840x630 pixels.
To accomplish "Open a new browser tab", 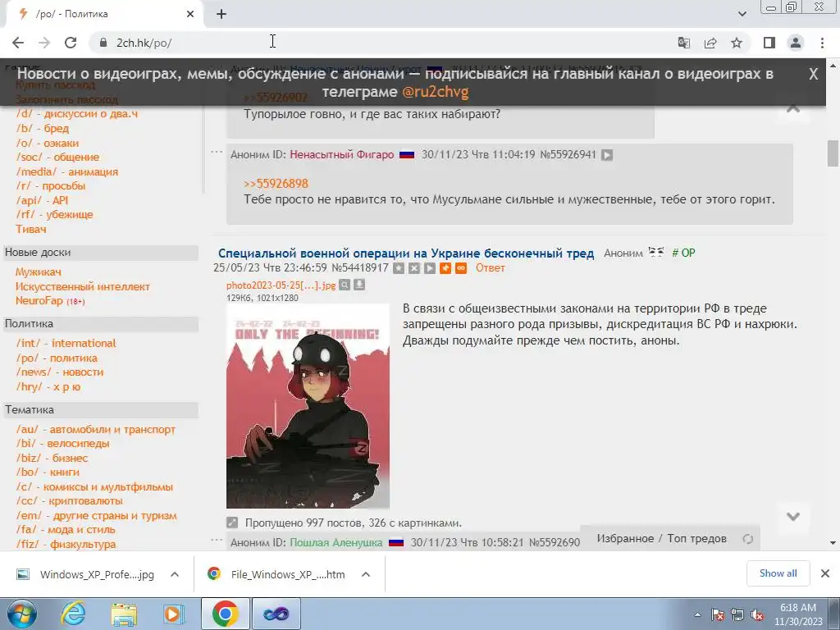I will (221, 15).
